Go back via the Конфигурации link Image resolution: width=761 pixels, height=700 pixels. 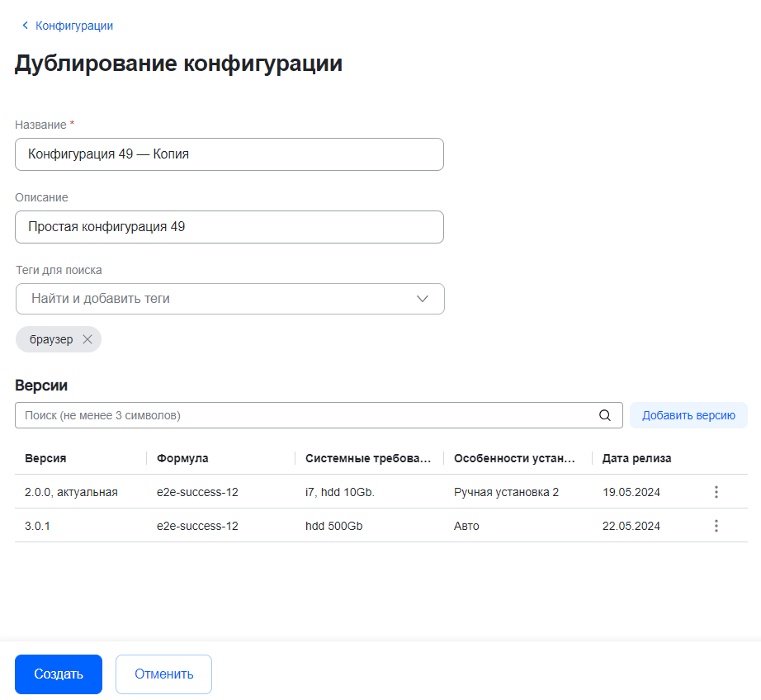(74, 26)
